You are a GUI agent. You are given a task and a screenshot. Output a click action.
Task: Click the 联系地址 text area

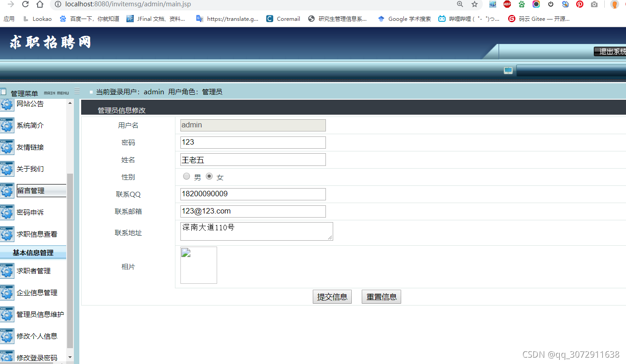257,231
